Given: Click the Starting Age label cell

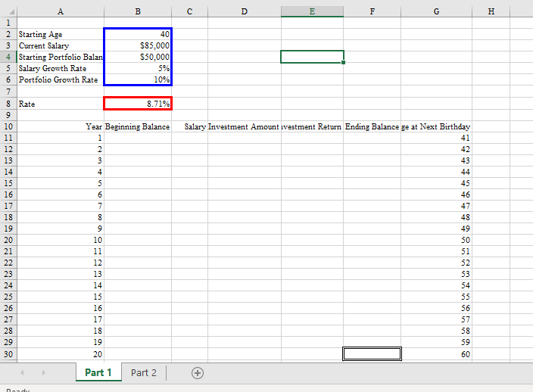Looking at the screenshot, I should pos(61,34).
